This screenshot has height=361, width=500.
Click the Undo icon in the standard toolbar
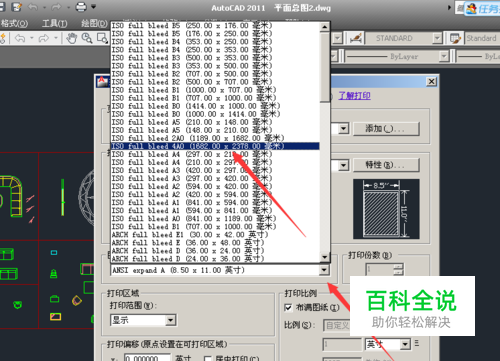[x=20, y=38]
